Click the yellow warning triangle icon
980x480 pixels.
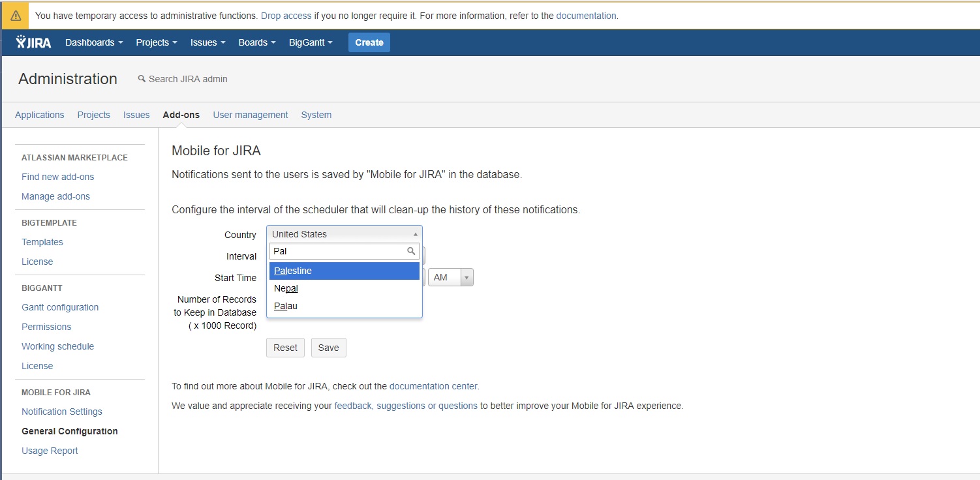pos(16,16)
